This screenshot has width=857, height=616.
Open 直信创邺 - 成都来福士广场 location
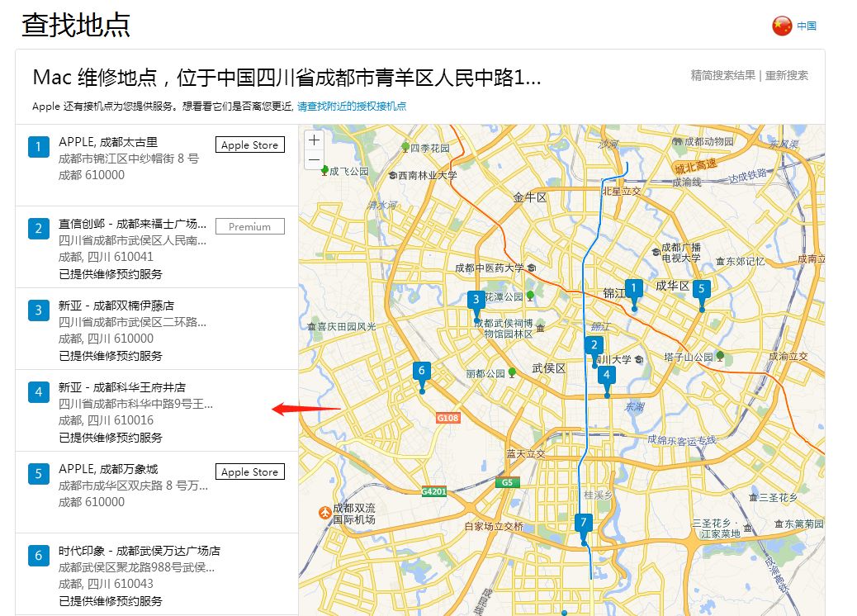point(132,224)
